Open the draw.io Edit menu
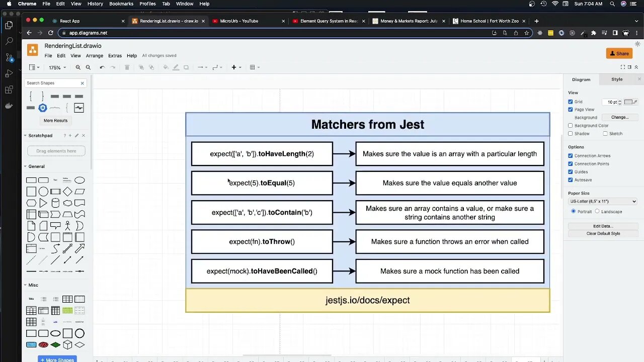Viewport: 644px width, 362px height. (61, 56)
